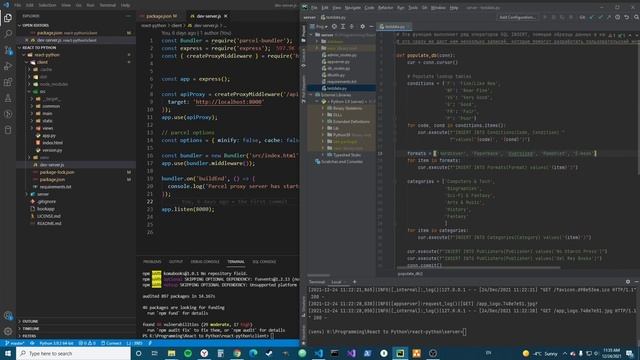Expand Typeshed Stubs node in PyCharm
The height and width of the screenshot is (360, 640).
click(x=323, y=155)
